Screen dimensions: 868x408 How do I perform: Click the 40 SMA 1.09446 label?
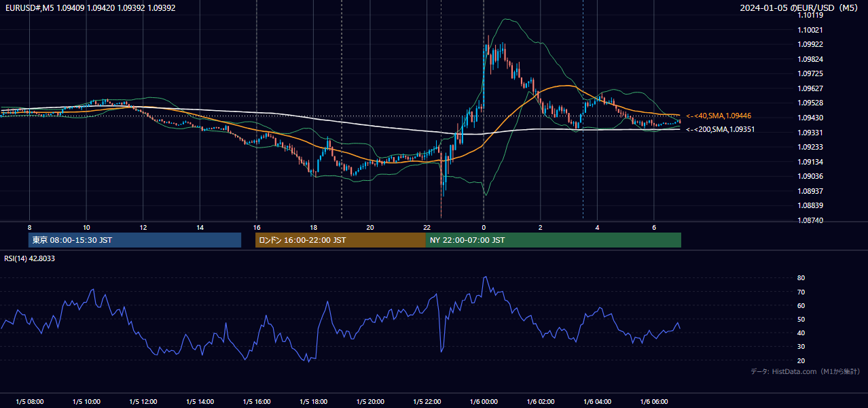tap(719, 116)
